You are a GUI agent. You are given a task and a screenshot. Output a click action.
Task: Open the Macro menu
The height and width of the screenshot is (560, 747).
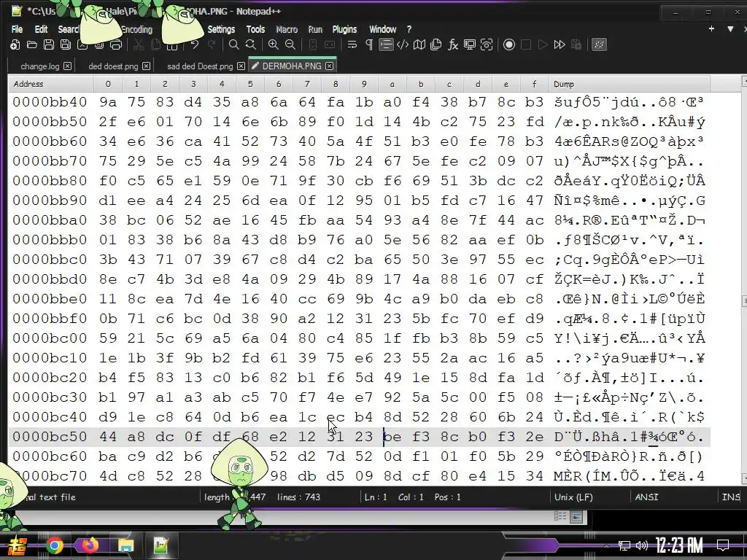click(x=287, y=29)
